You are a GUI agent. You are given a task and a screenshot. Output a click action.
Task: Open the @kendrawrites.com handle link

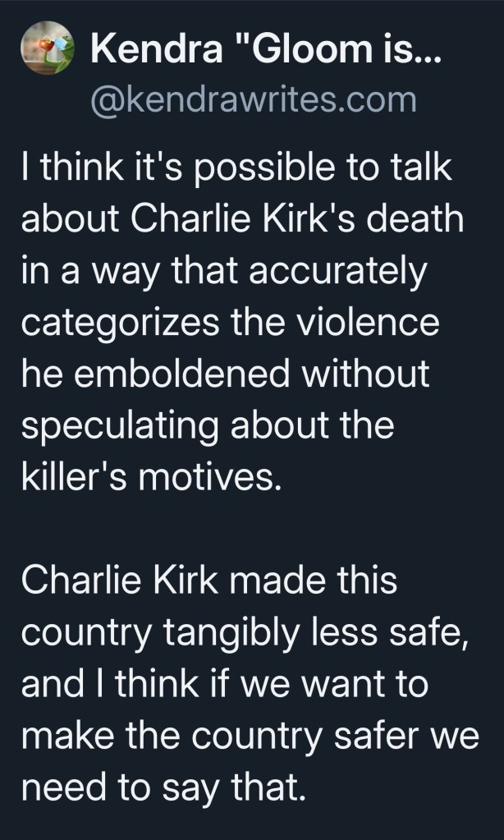pos(254,100)
